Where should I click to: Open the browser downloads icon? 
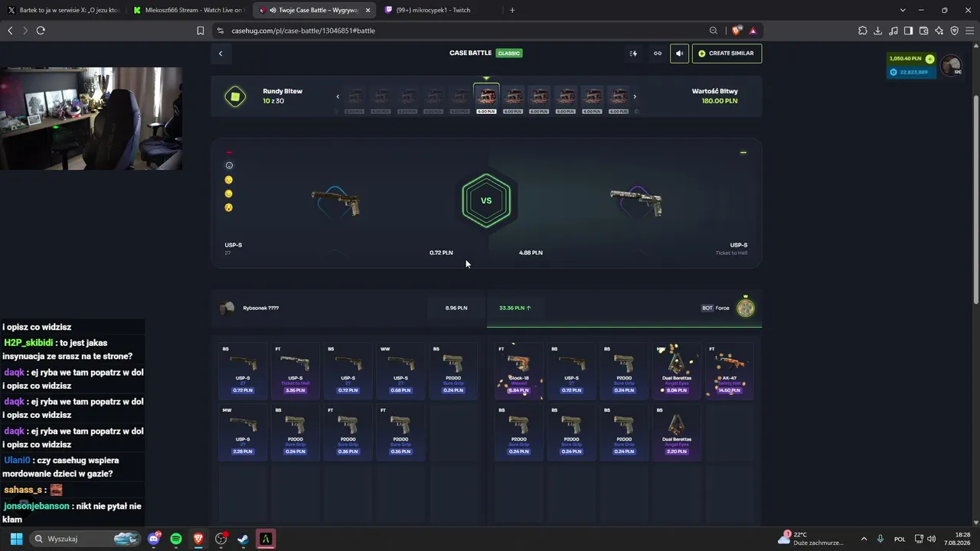pos(878,31)
